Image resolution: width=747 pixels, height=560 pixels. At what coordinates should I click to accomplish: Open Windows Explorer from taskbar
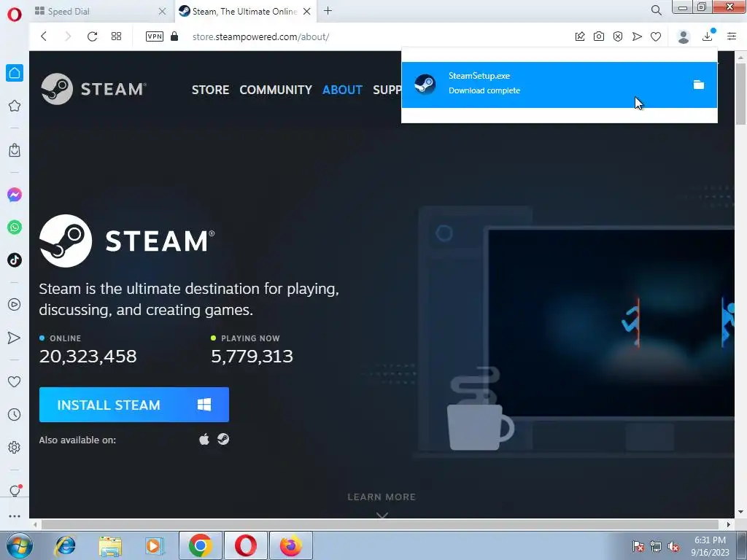110,545
